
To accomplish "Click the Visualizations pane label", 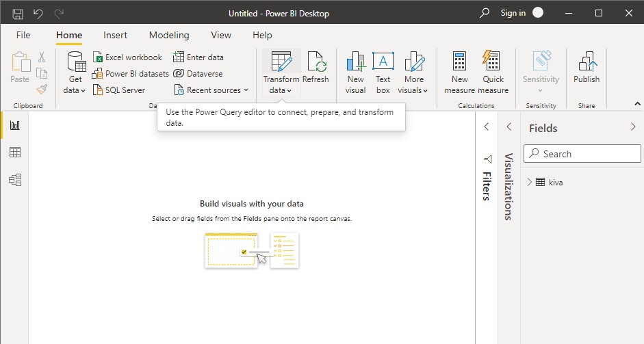I will [509, 187].
